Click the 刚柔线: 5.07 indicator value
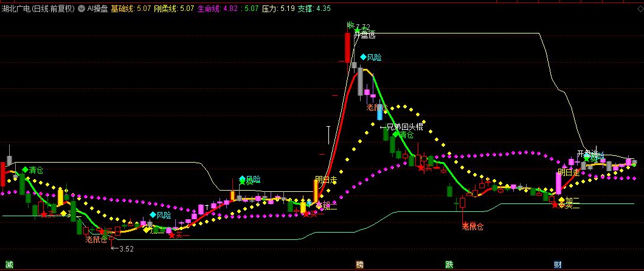644x271 pixels. [x=174, y=9]
